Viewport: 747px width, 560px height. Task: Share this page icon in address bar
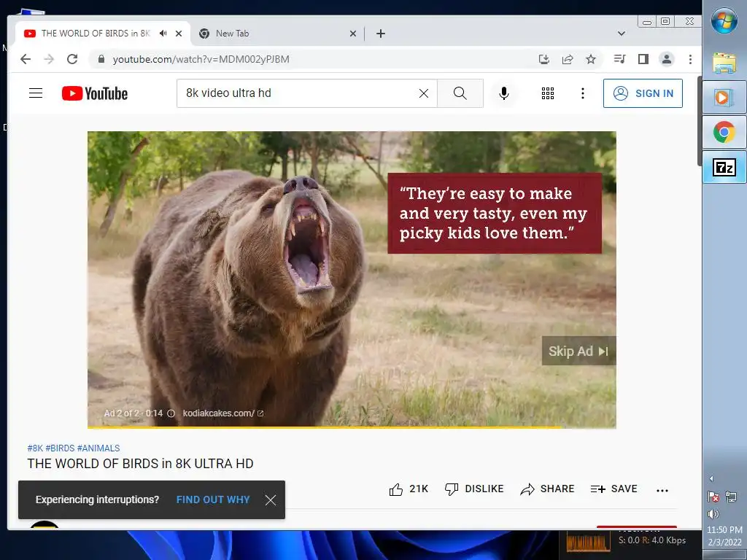click(x=568, y=59)
